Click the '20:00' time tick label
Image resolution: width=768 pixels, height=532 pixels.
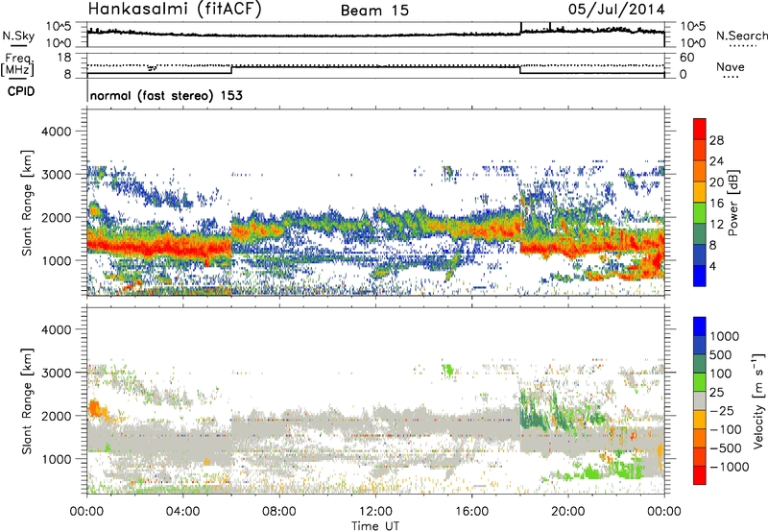567,512
